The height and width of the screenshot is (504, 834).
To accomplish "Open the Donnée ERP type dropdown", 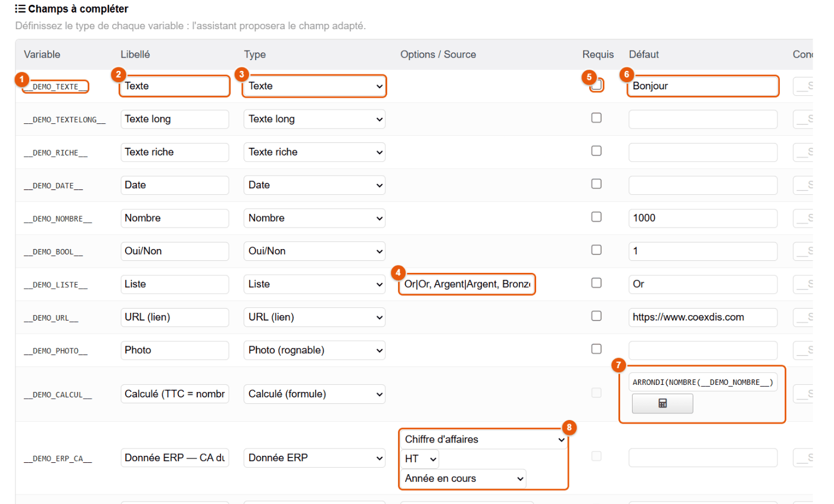I will (315, 458).
